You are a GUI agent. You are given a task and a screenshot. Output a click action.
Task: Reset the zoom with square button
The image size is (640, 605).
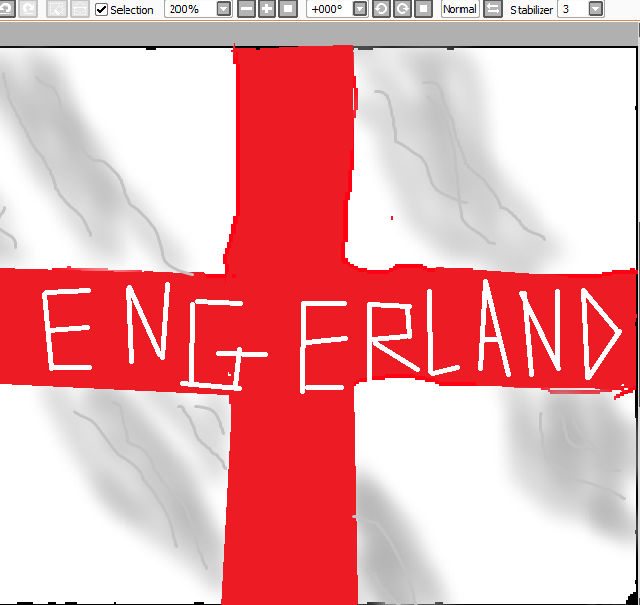(288, 9)
